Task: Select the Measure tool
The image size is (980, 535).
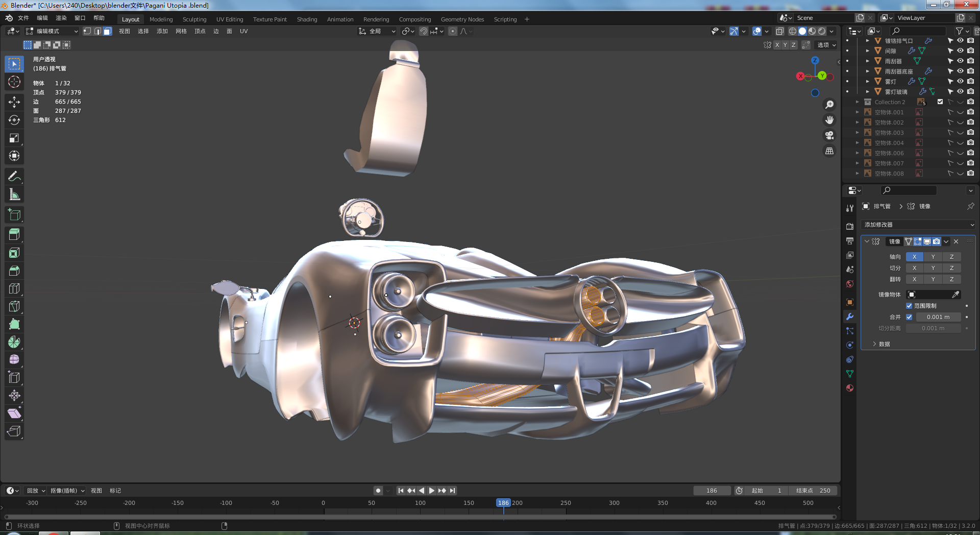Action: click(14, 194)
